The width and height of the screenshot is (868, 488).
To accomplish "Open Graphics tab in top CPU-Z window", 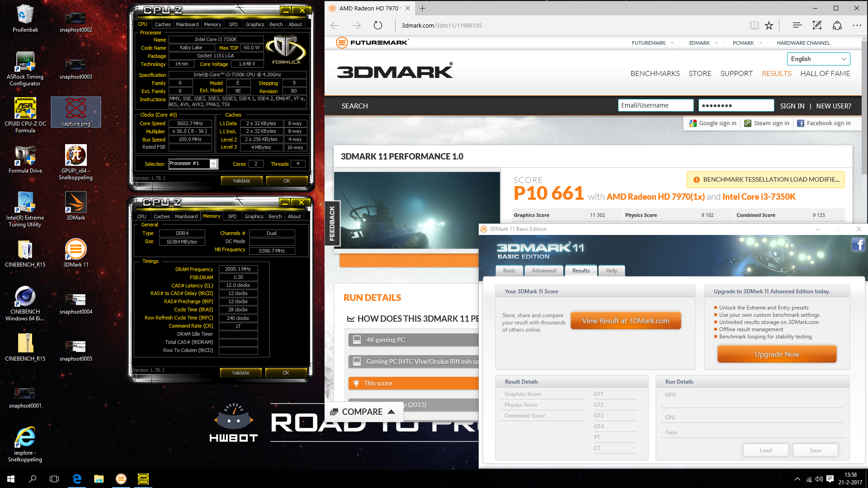I will pyautogui.click(x=255, y=24).
